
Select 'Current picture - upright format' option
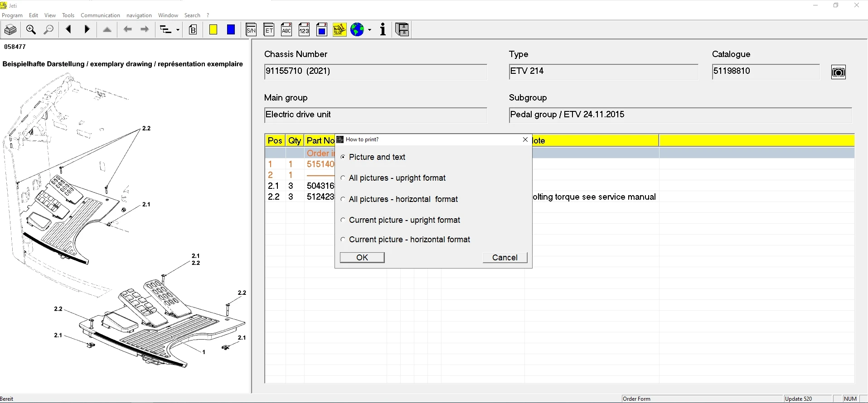343,220
